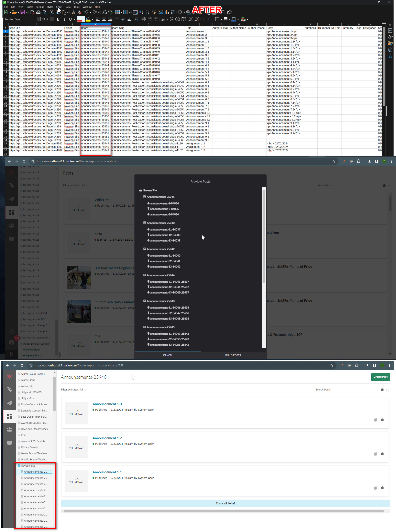Click the Align Left icon
The width and height of the screenshot is (396, 532).
coord(98,19)
